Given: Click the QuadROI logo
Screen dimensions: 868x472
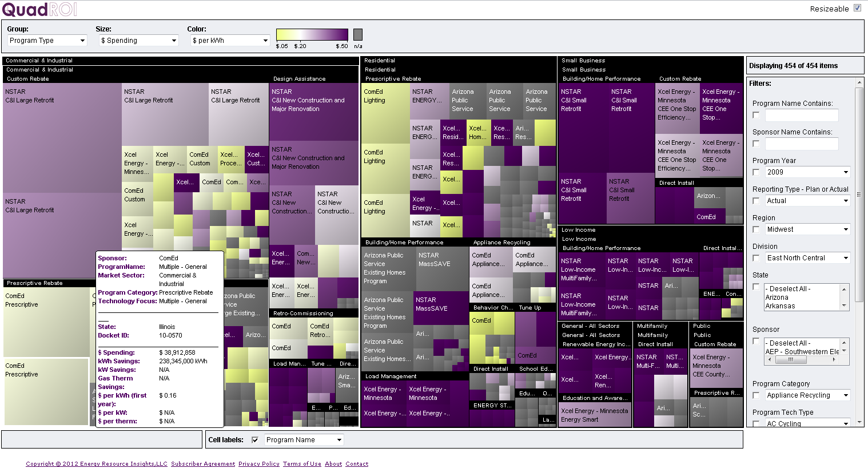Looking at the screenshot, I should click(39, 10).
